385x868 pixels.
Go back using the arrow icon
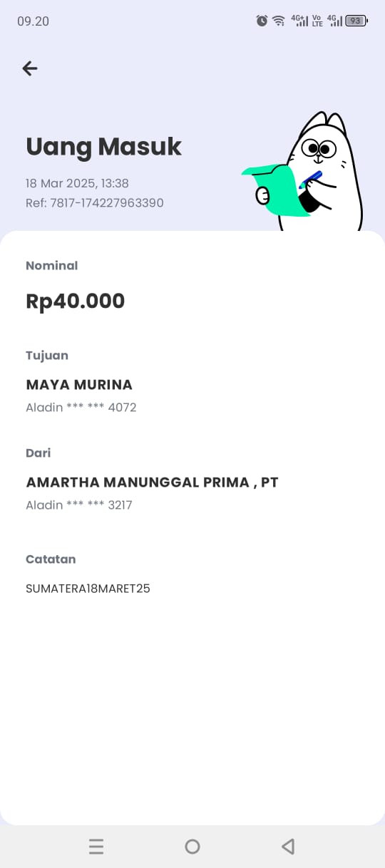tap(29, 68)
